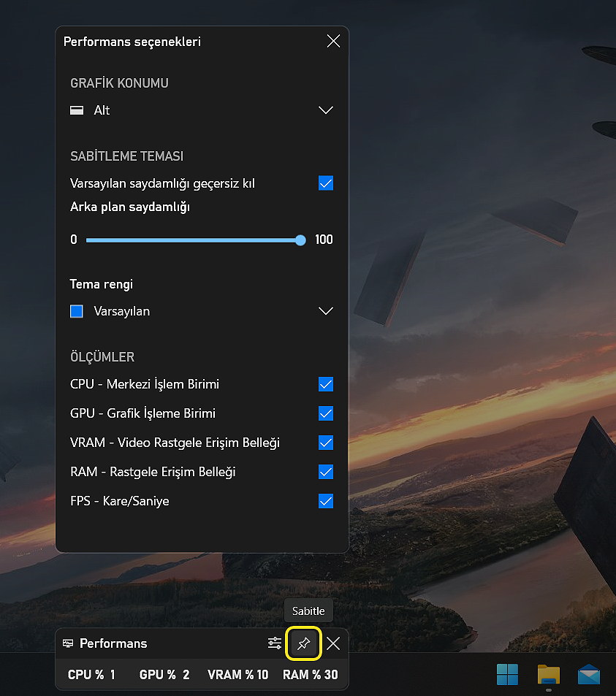Expand the Grafik Konumu dropdown arrow

326,110
